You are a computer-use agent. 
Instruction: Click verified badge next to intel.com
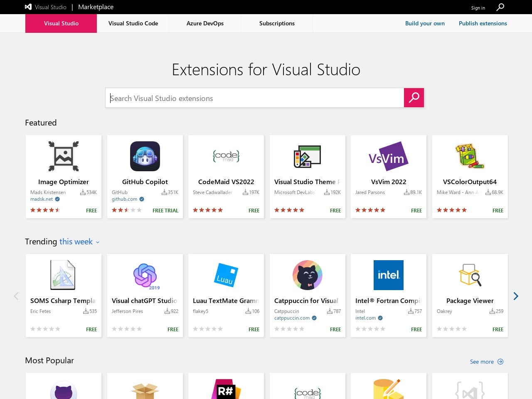[380, 318]
